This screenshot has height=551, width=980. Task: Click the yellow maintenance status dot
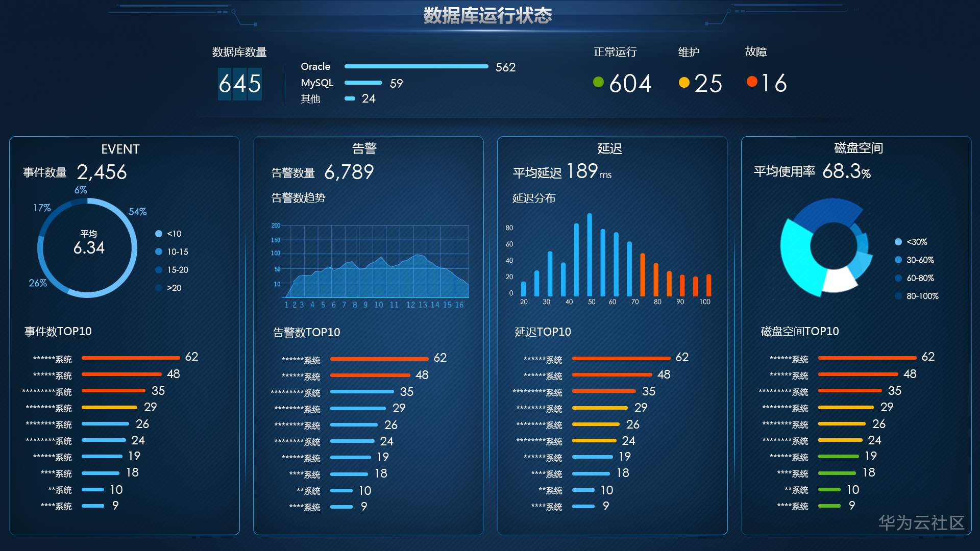684,82
